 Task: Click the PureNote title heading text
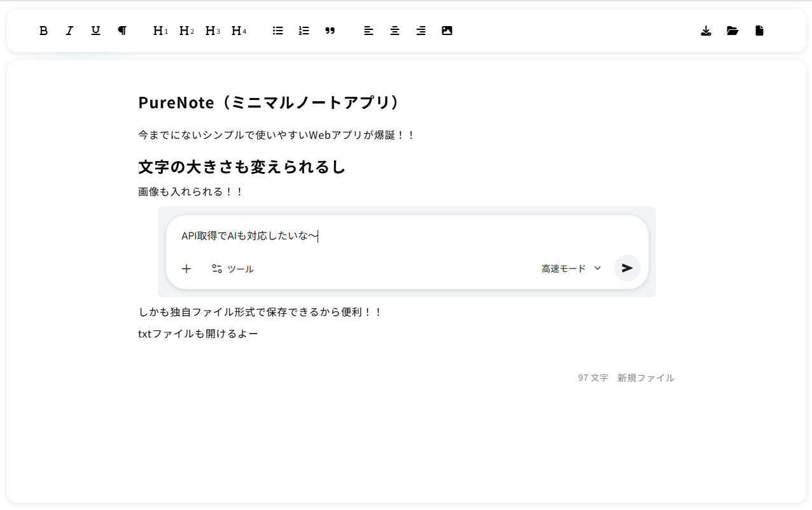click(271, 102)
